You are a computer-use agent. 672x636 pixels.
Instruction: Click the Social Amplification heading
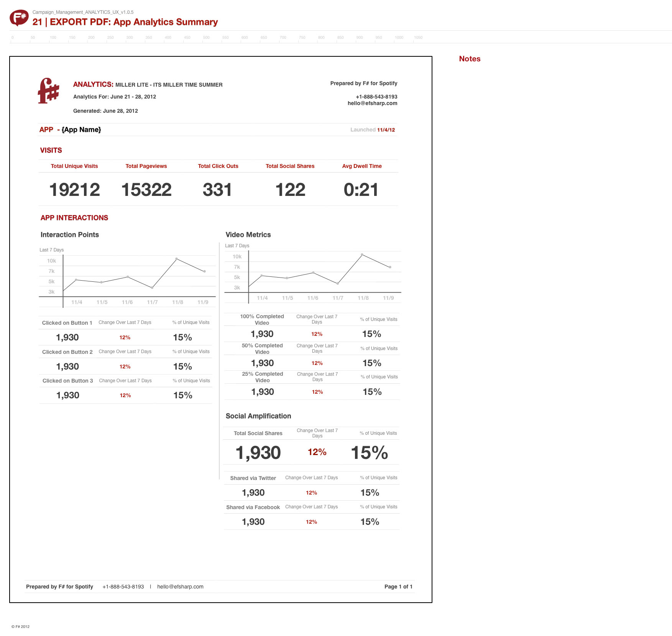click(x=258, y=416)
